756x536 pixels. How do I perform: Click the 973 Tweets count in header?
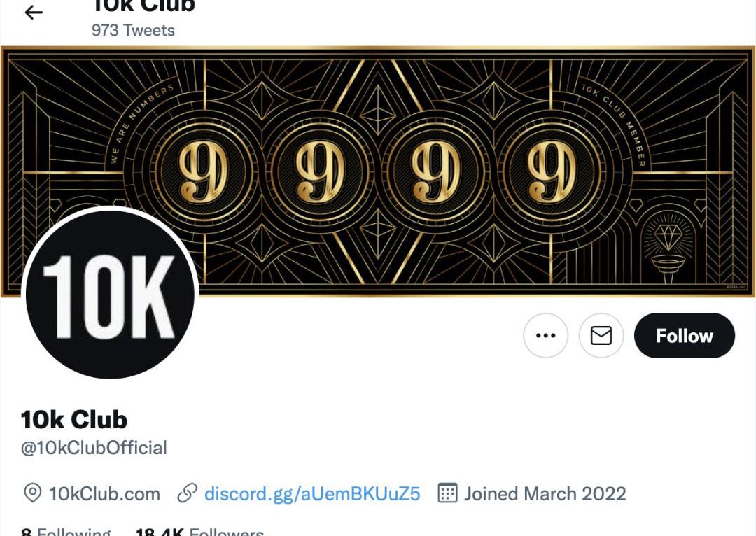pyautogui.click(x=133, y=30)
